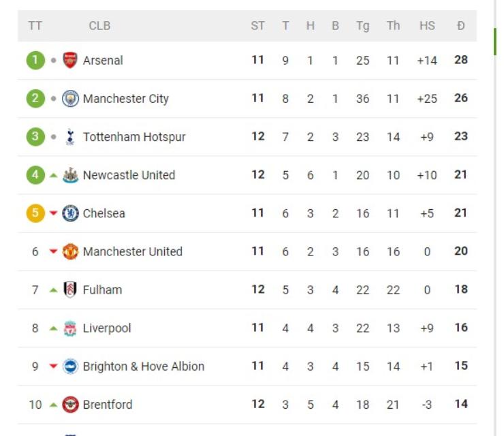This screenshot has width=504, height=436.
Task: Click the green rank 1 badge
Action: click(35, 60)
